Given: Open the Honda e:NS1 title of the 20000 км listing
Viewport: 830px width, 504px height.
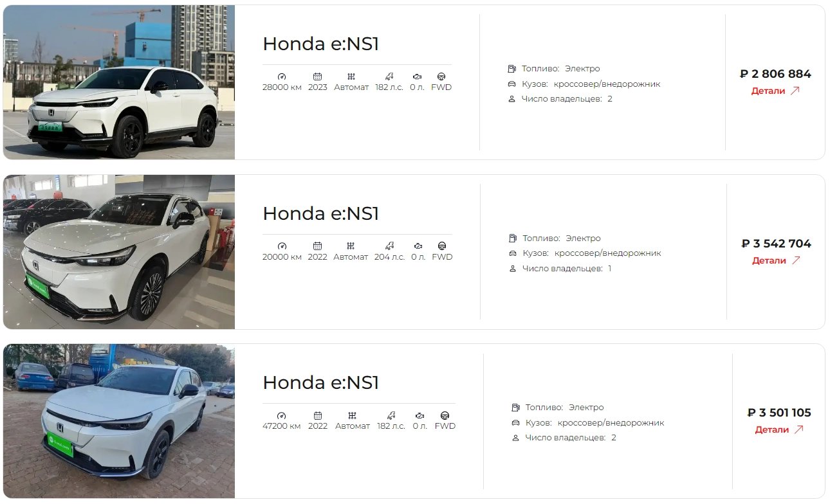Looking at the screenshot, I should [x=320, y=213].
